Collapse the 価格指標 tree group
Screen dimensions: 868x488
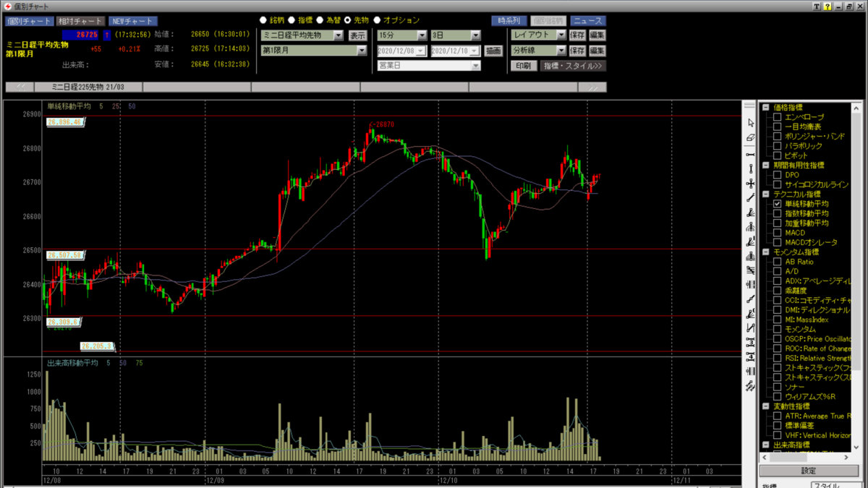pos(766,108)
